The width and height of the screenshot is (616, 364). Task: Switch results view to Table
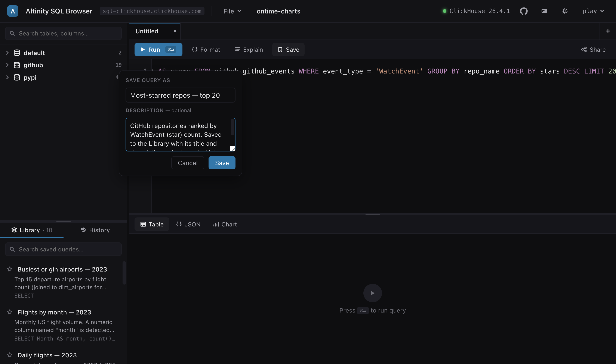click(152, 224)
